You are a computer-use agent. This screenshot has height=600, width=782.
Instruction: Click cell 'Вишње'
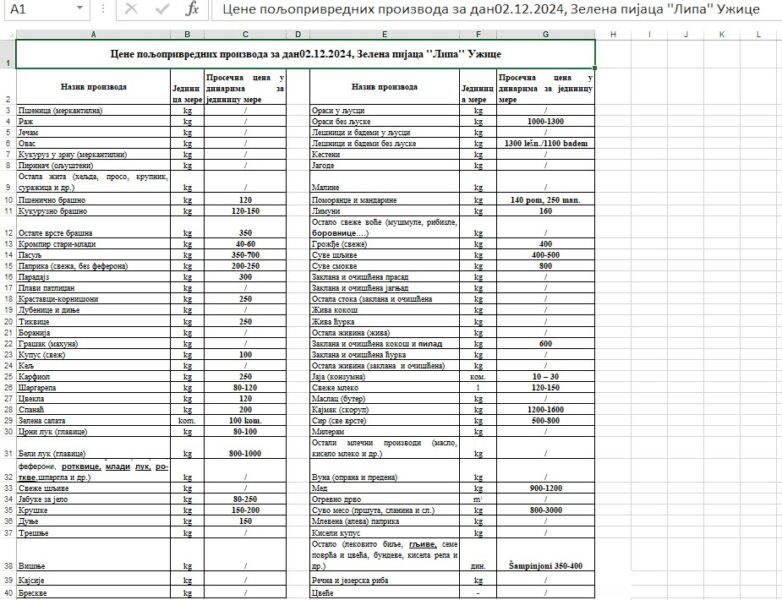93,556
